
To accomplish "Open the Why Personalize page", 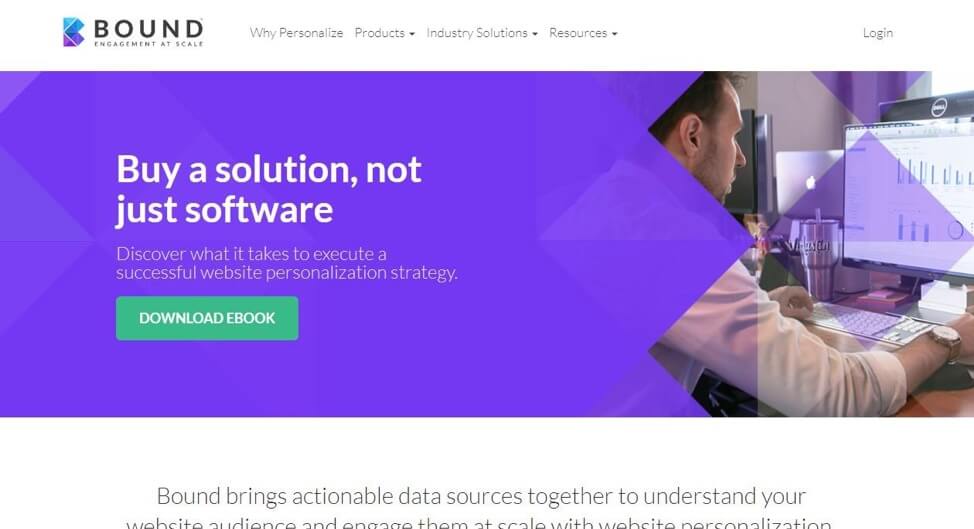I will pos(296,33).
